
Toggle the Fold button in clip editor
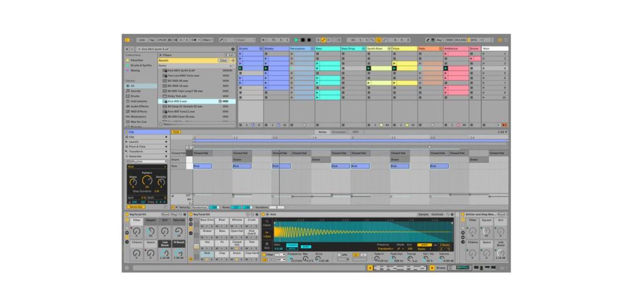176,132
